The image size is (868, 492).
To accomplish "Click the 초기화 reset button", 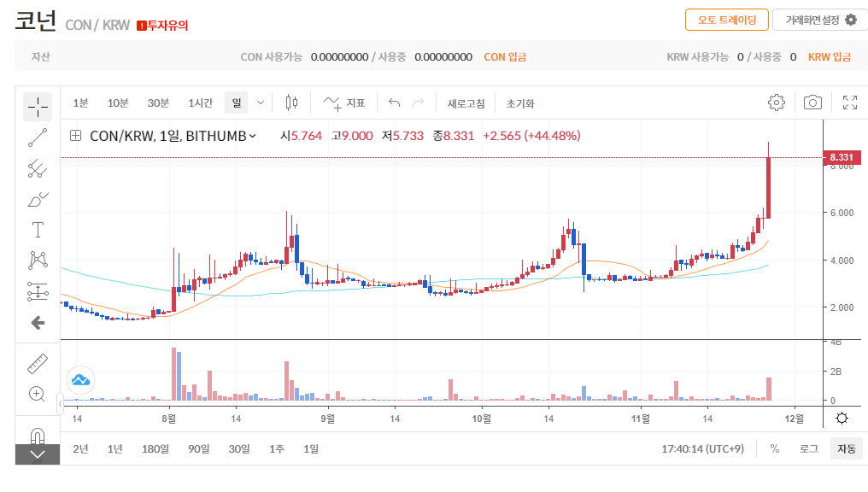I will pyautogui.click(x=520, y=103).
